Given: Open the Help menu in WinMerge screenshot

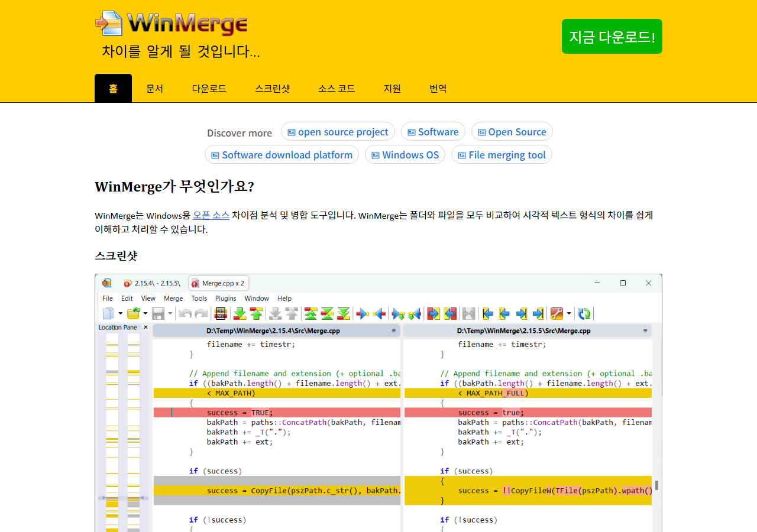Looking at the screenshot, I should click(284, 299).
